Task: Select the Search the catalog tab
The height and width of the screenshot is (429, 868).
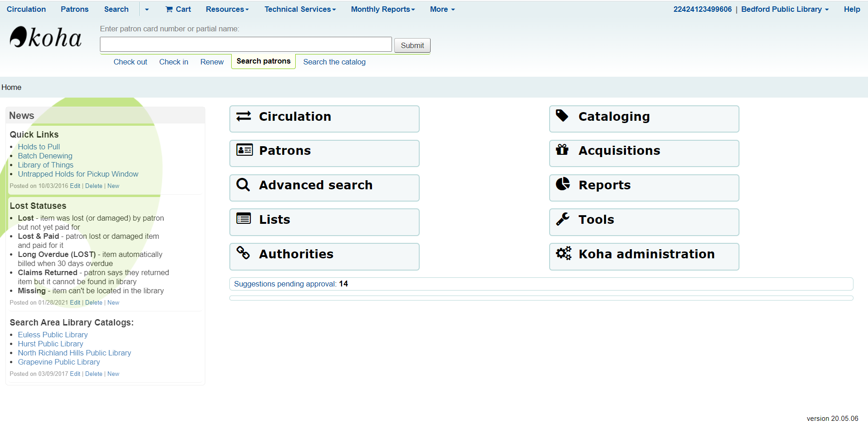Action: (334, 62)
